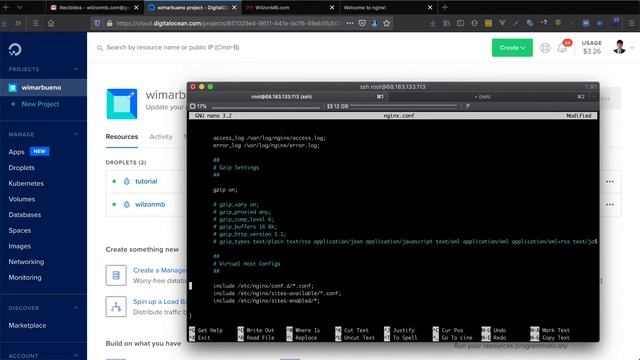
Task: Click the notifications bell icon
Action: [x=562, y=48]
